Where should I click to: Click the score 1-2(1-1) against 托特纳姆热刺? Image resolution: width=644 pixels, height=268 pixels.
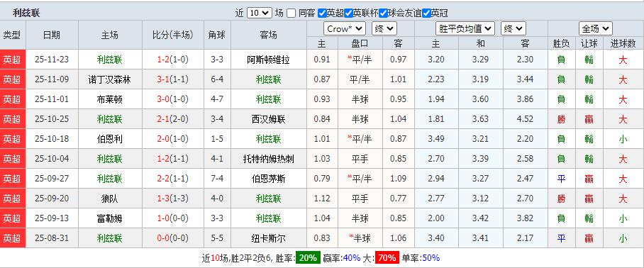[173, 159]
